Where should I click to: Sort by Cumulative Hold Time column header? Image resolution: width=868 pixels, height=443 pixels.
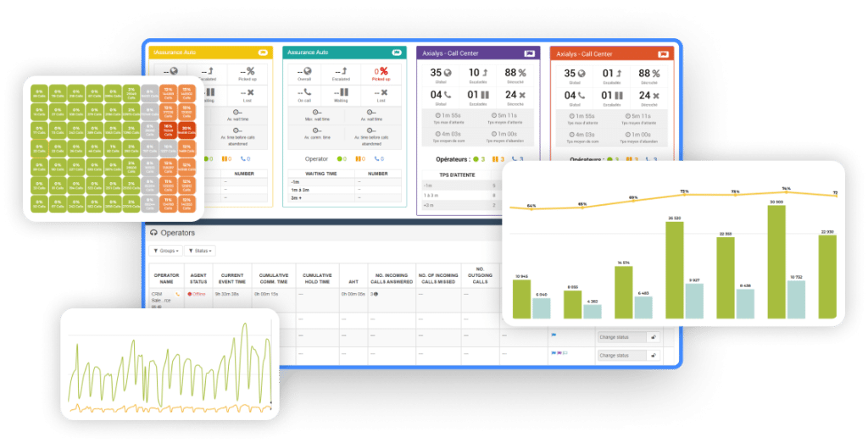(317, 278)
